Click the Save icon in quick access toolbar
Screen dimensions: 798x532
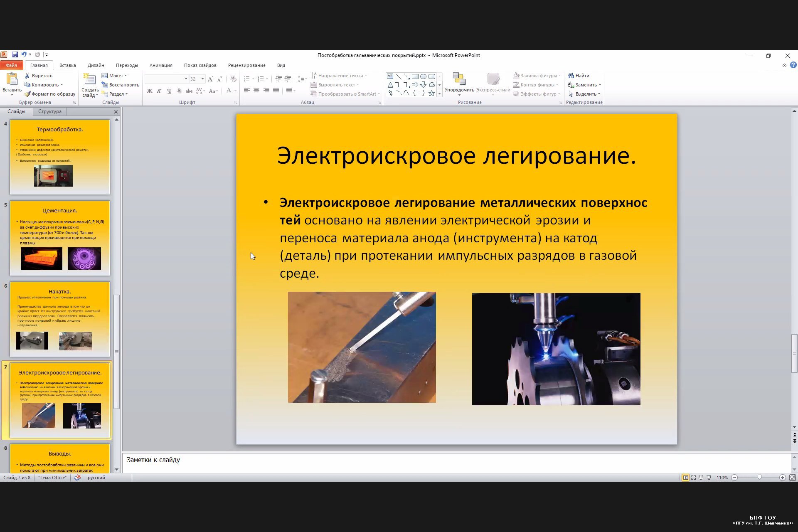click(15, 54)
